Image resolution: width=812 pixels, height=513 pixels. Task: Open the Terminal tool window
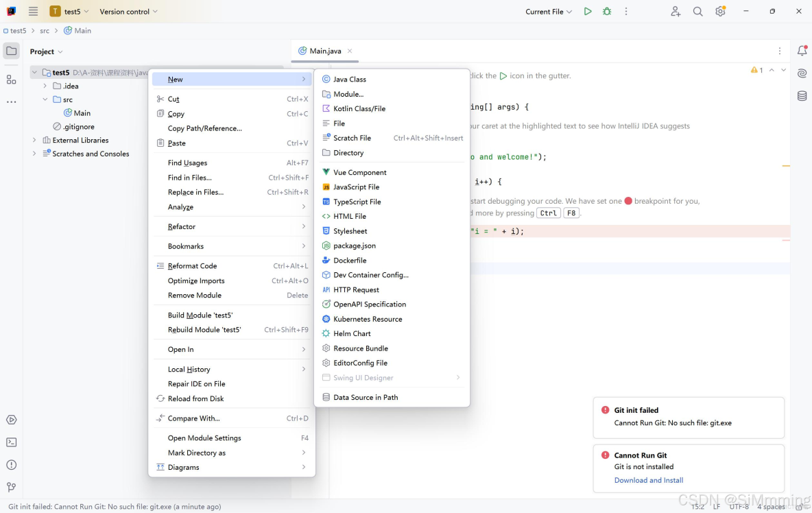tap(11, 442)
